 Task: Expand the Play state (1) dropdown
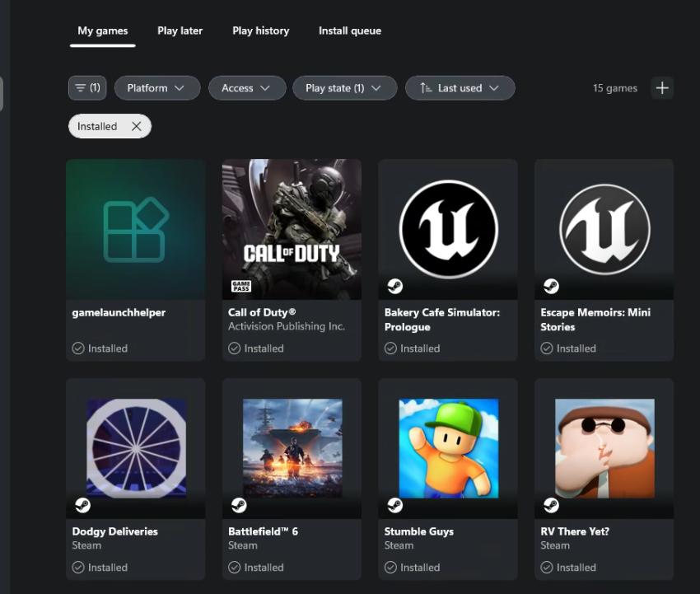pos(344,88)
